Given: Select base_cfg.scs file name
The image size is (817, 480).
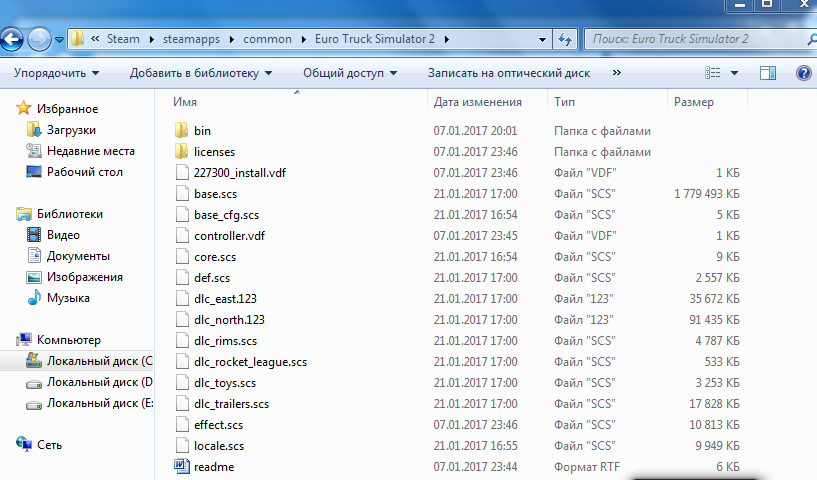Looking at the screenshot, I should pyautogui.click(x=226, y=215).
